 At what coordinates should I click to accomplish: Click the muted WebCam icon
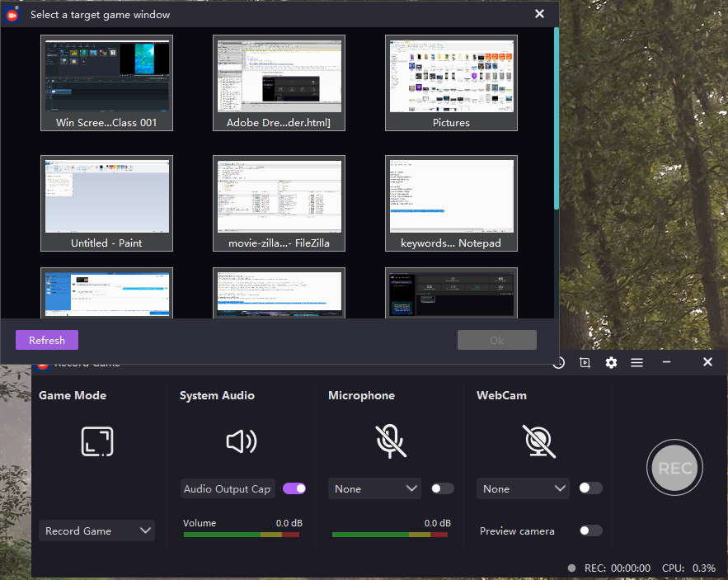[539, 441]
